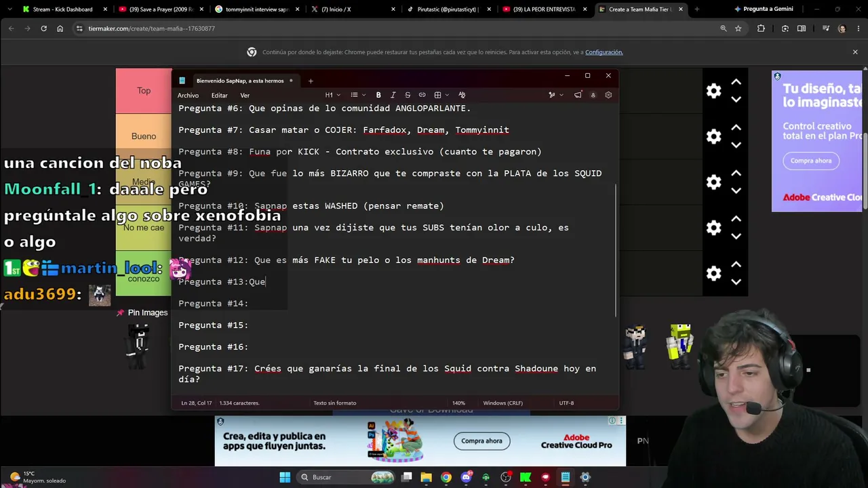Click Compra ahora in the bottom Adobe ad

[481, 441]
